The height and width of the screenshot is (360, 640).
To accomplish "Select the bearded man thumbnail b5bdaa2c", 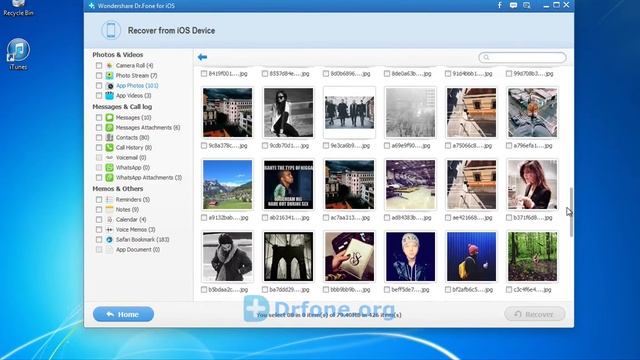I will [x=227, y=257].
